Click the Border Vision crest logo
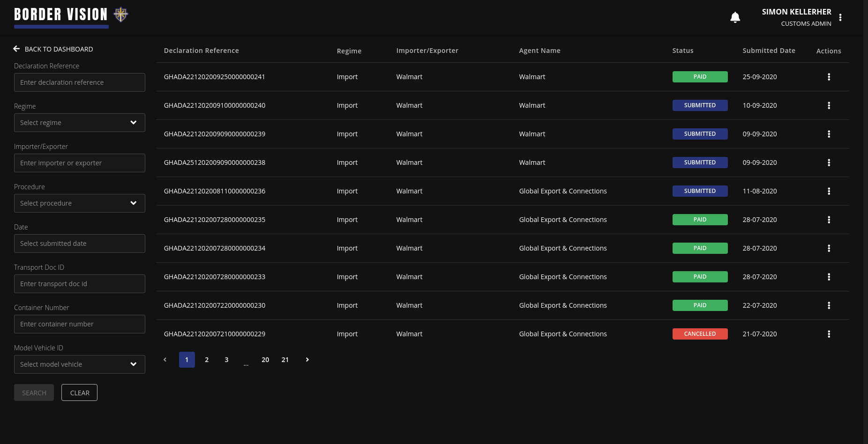Image resolution: width=868 pixels, height=444 pixels. click(121, 15)
